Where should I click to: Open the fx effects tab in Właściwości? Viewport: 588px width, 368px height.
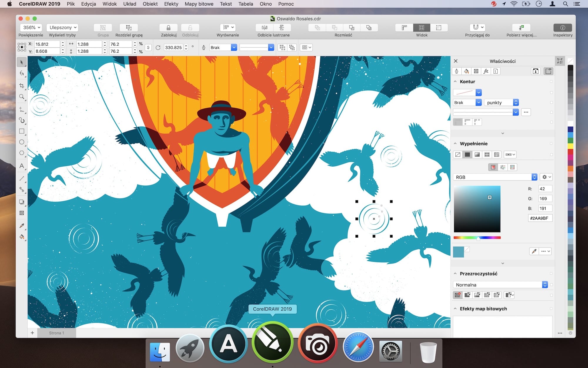[x=486, y=71]
